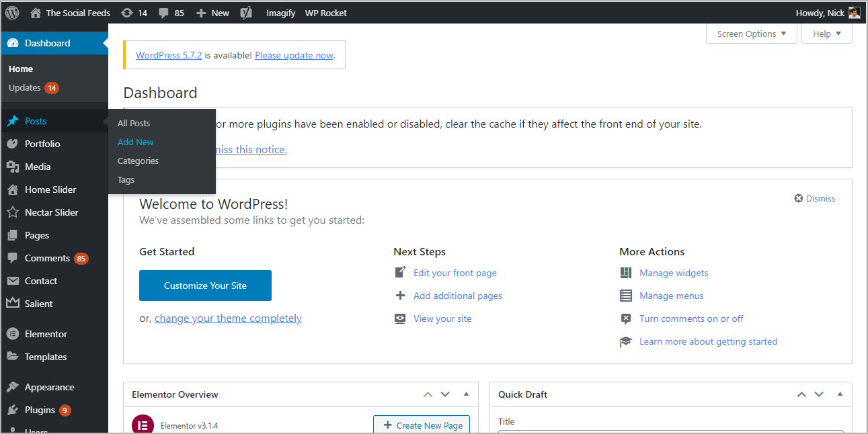Click the Home Slider house icon
Screen dimensions: 868x434
pyautogui.click(x=13, y=189)
